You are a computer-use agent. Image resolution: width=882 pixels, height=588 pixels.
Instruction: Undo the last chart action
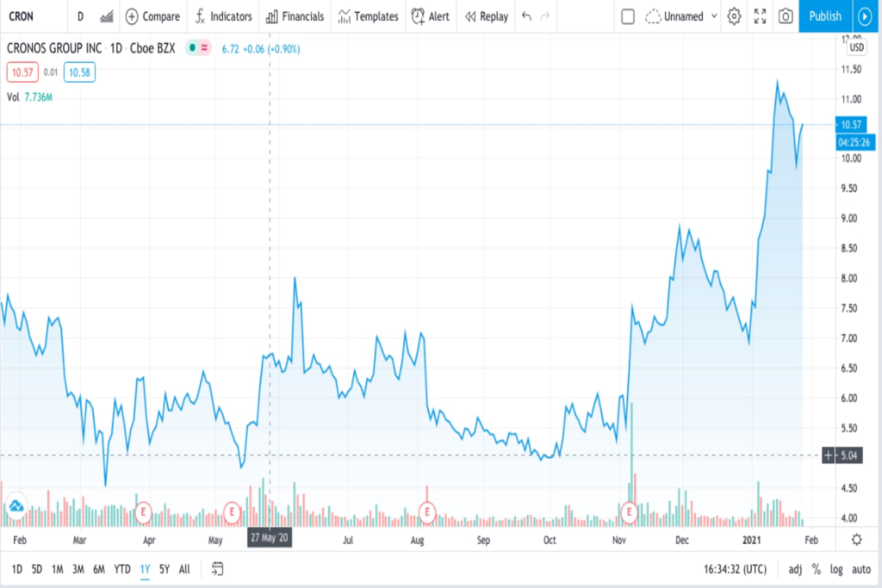[526, 16]
